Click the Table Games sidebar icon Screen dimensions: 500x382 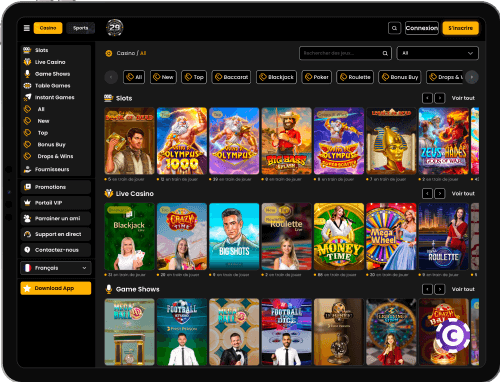coord(27,86)
